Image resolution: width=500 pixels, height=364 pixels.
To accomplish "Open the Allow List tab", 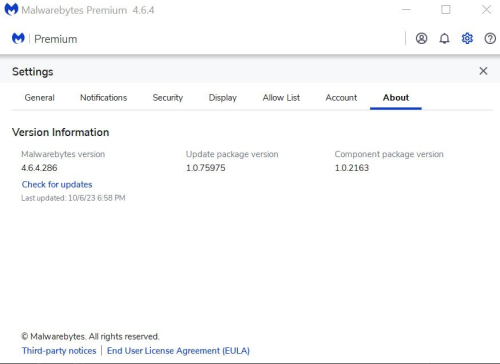I will coord(281,98).
